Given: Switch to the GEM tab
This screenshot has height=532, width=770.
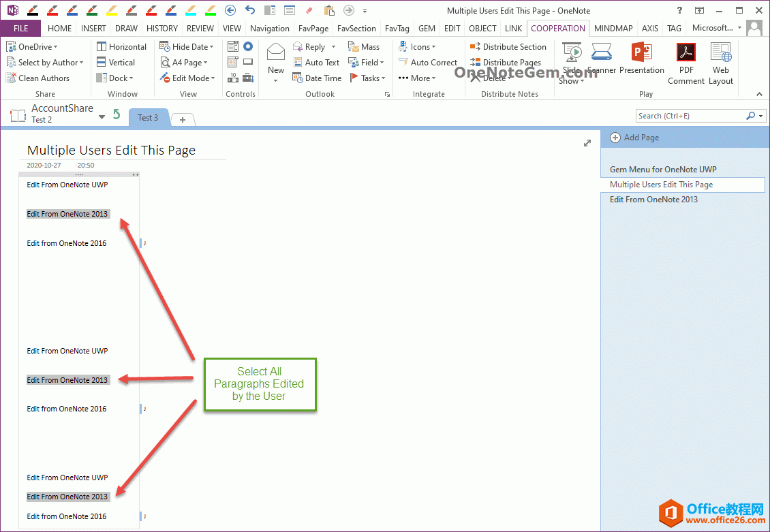Looking at the screenshot, I should tap(427, 29).
